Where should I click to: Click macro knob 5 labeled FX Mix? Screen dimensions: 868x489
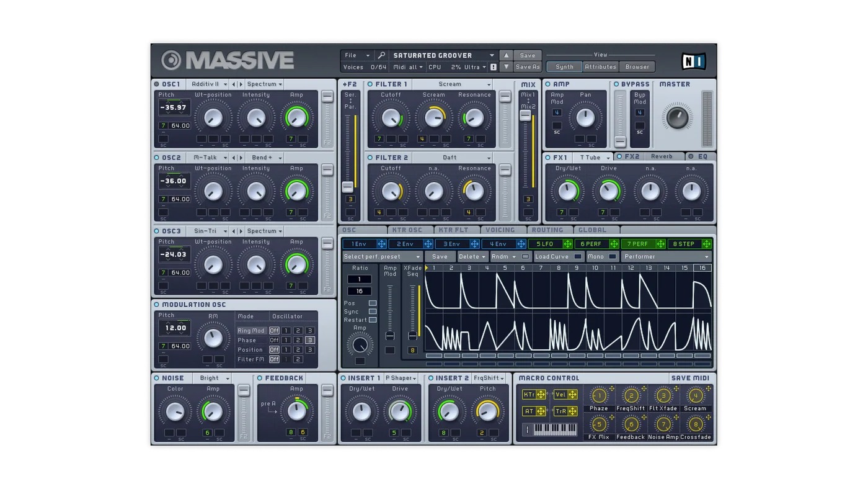point(599,424)
